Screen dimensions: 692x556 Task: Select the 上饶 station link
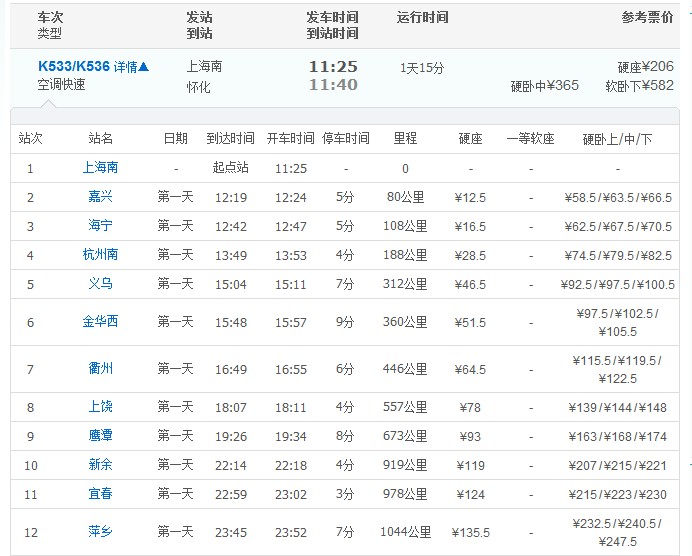coord(100,407)
